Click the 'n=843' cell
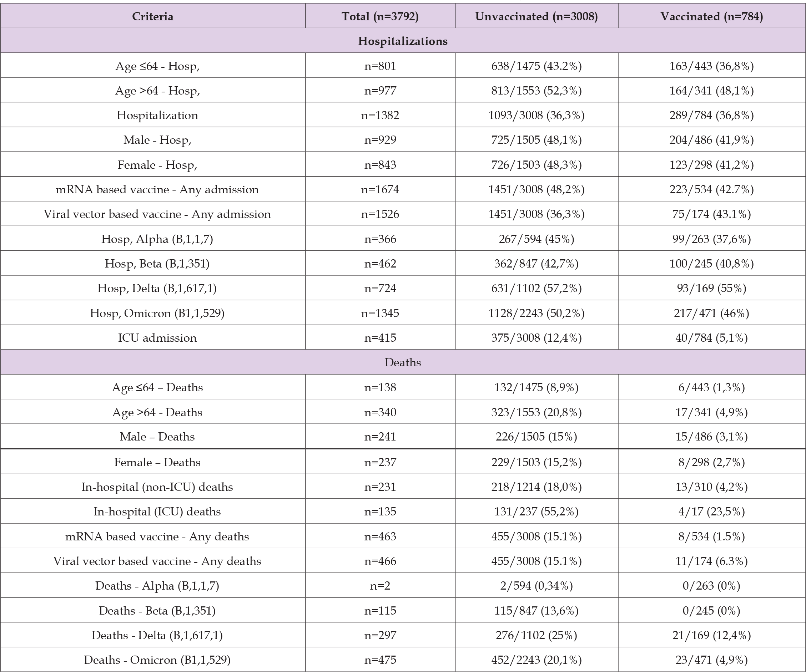 click(380, 164)
